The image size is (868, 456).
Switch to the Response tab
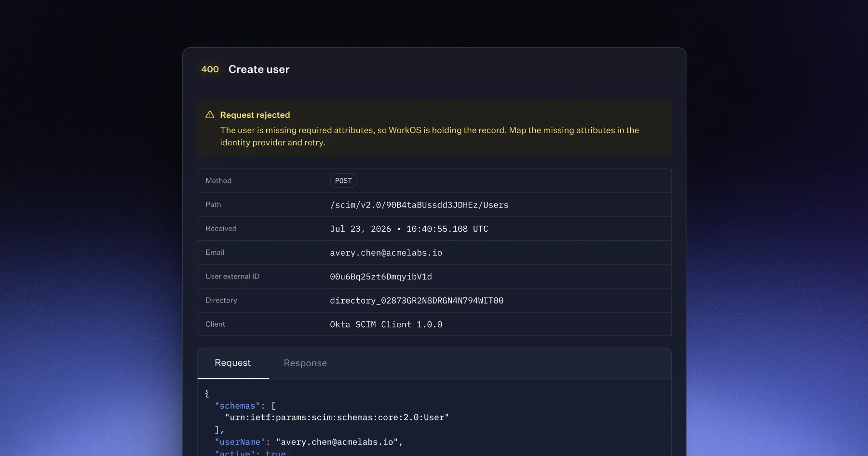[305, 363]
